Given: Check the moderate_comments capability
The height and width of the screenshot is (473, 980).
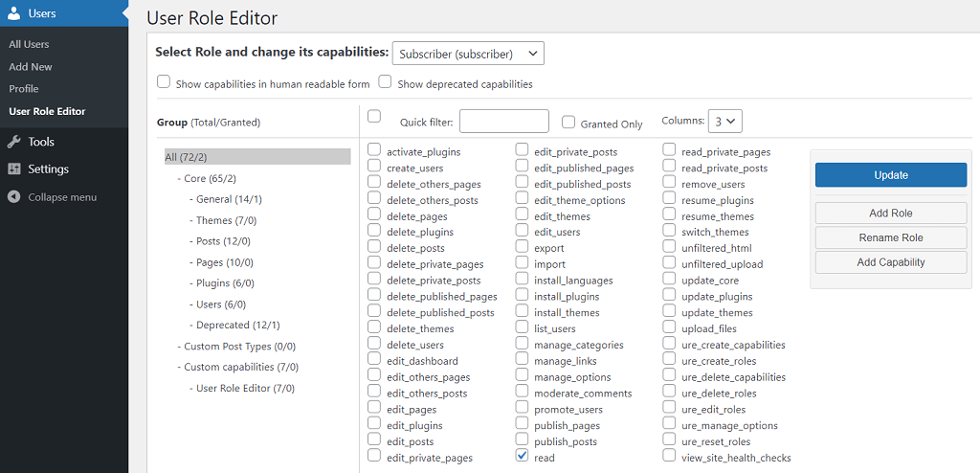Looking at the screenshot, I should pyautogui.click(x=522, y=391).
